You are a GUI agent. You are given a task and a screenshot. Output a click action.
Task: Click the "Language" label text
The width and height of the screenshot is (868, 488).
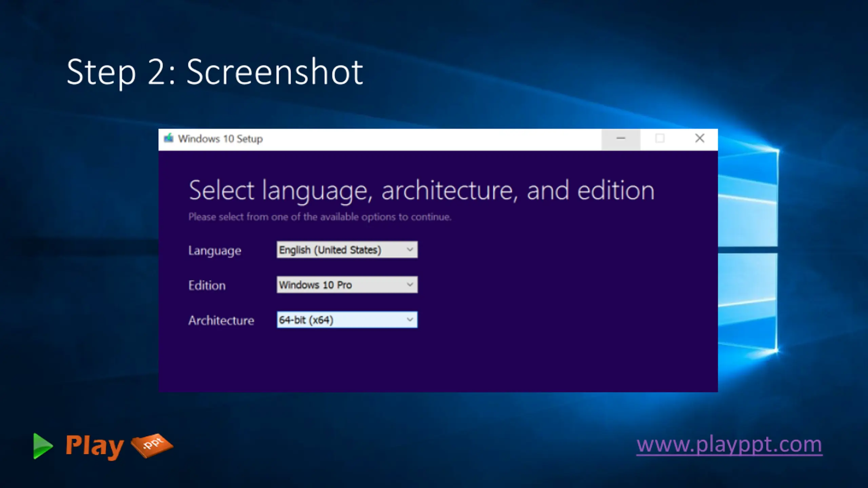[215, 251]
